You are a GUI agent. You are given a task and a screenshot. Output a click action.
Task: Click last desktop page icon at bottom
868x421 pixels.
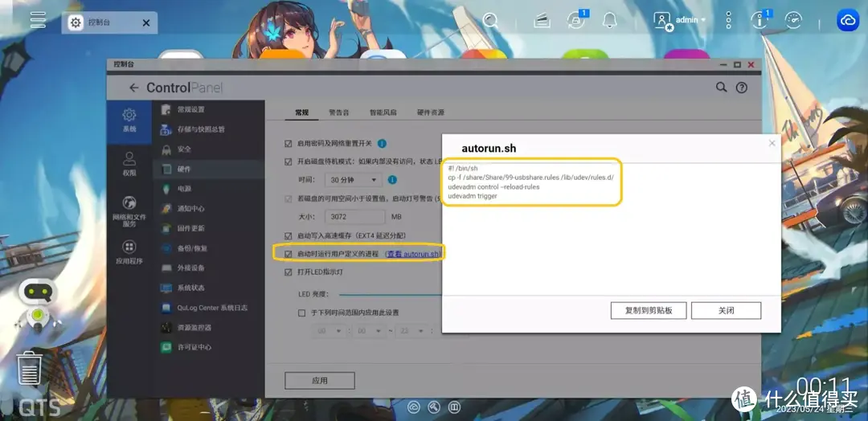(x=454, y=407)
